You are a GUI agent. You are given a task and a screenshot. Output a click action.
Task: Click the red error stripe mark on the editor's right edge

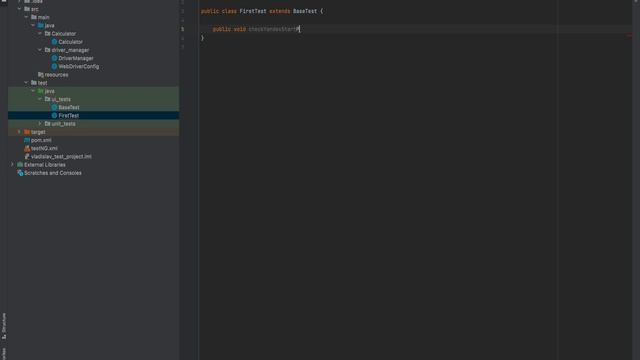tap(630, 36)
